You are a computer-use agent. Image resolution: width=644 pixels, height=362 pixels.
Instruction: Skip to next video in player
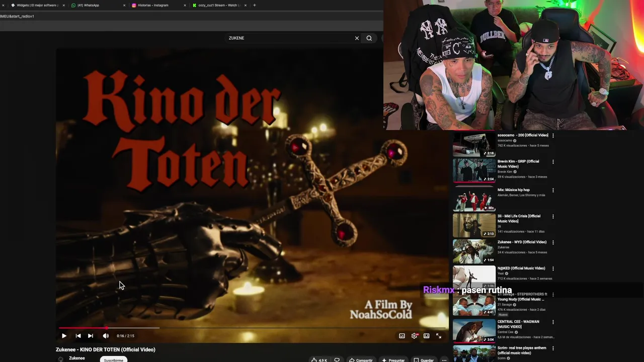(x=91, y=336)
